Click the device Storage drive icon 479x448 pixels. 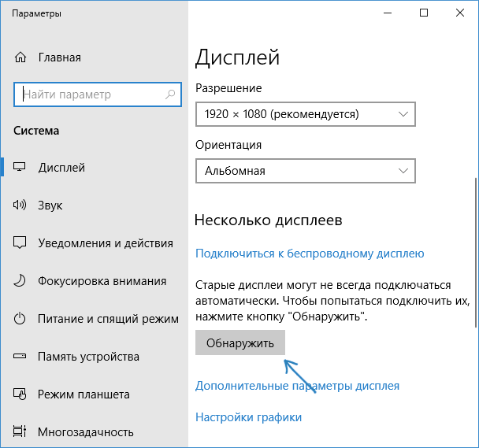[20, 356]
